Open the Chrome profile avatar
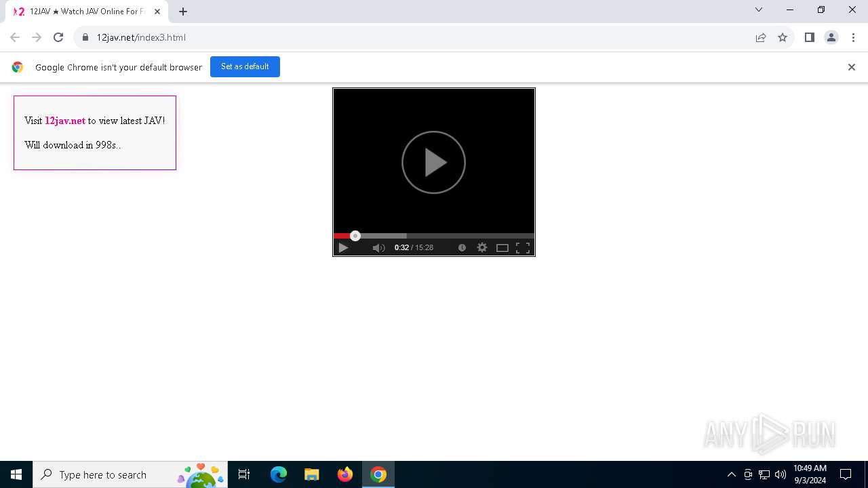The image size is (868, 488). point(831,37)
